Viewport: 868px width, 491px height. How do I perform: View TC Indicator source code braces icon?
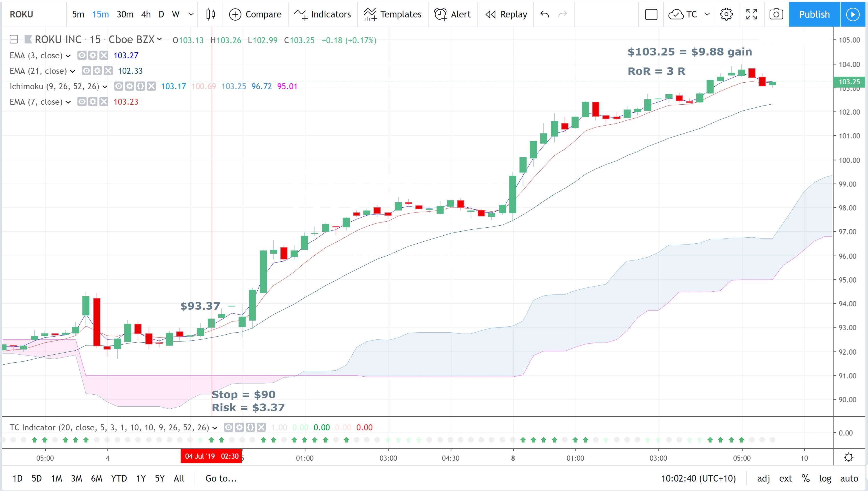[x=250, y=428]
